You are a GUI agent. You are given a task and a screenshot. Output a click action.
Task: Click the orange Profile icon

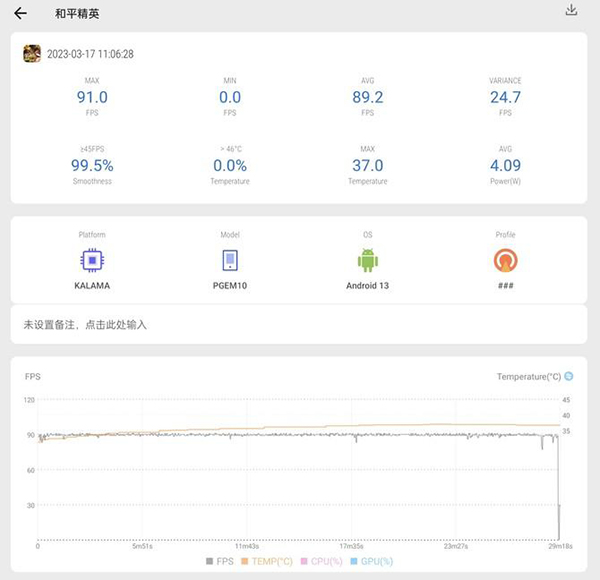coord(505,261)
